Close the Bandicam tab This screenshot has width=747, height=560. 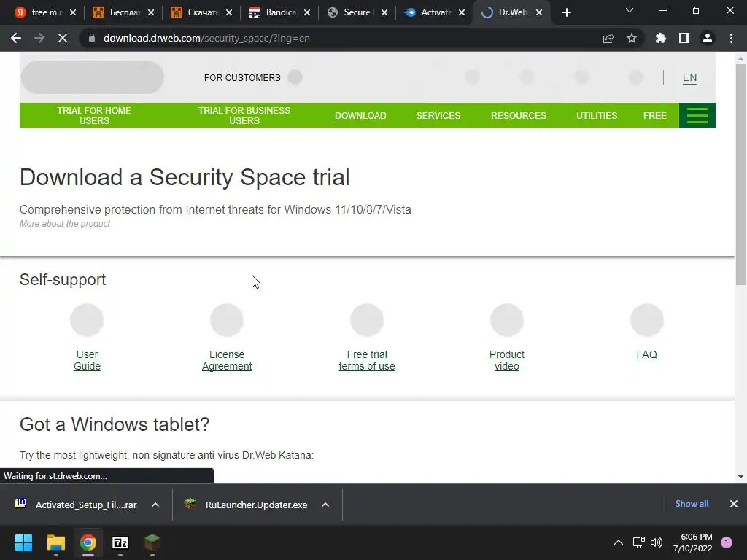pyautogui.click(x=307, y=13)
